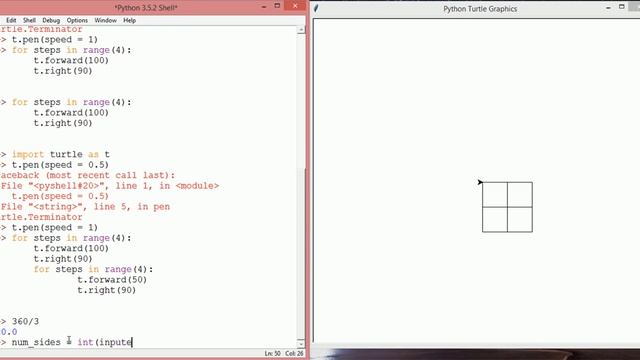The image size is (640, 360).
Task: Click the 'import turtle as t' line
Action: tap(60, 154)
